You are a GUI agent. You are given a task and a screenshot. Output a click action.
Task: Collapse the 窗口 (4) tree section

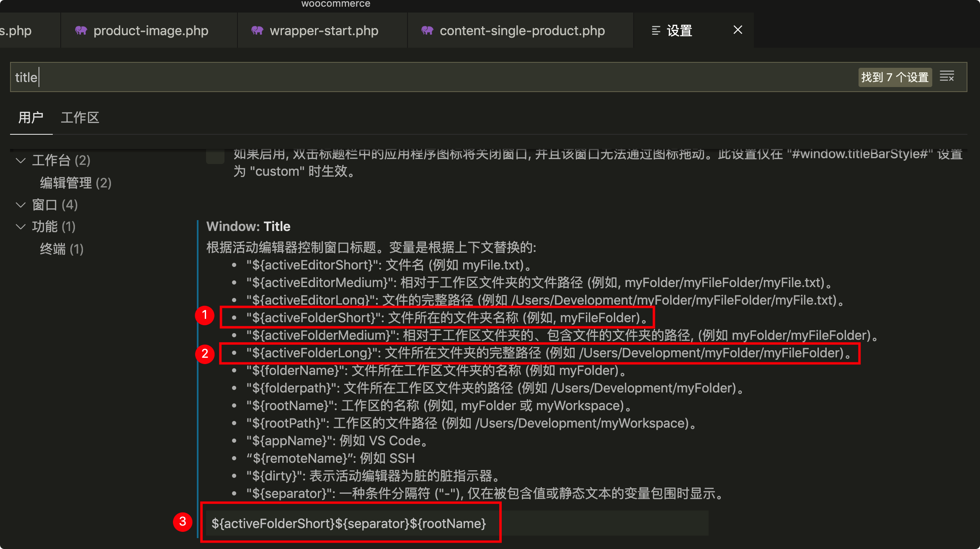pyautogui.click(x=21, y=205)
